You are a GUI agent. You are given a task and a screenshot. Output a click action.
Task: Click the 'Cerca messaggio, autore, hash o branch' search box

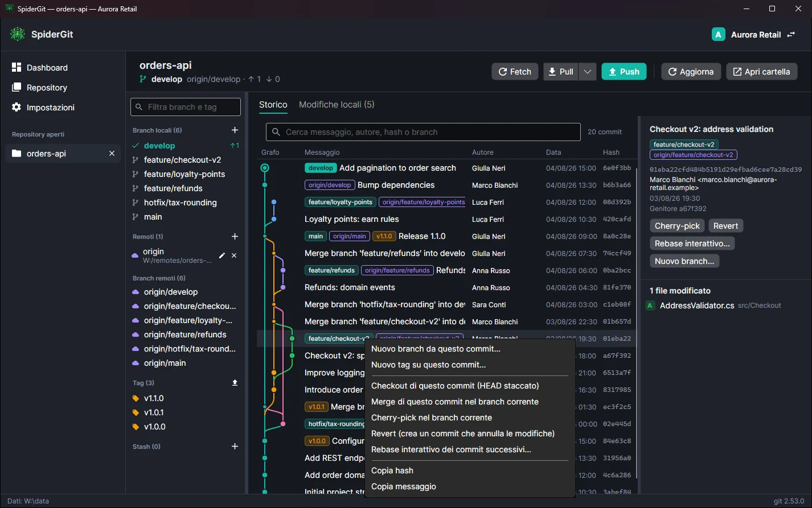[423, 132]
